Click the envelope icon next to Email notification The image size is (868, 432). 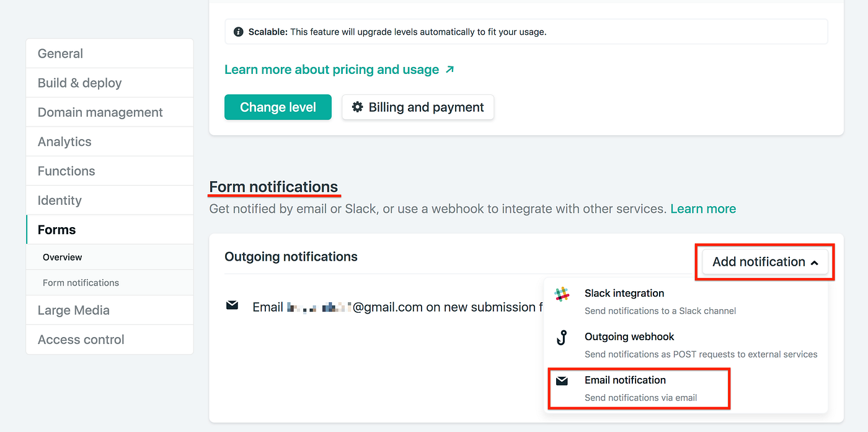point(562,381)
